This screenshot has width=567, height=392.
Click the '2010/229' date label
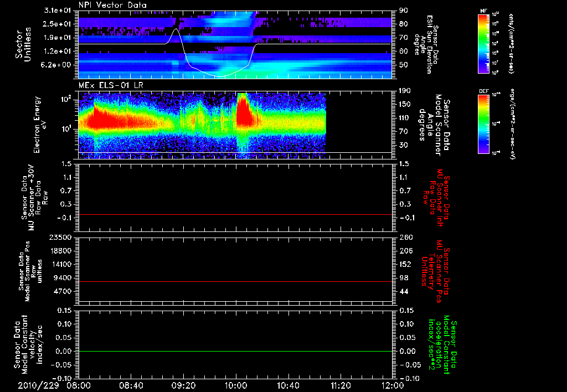tap(38, 385)
